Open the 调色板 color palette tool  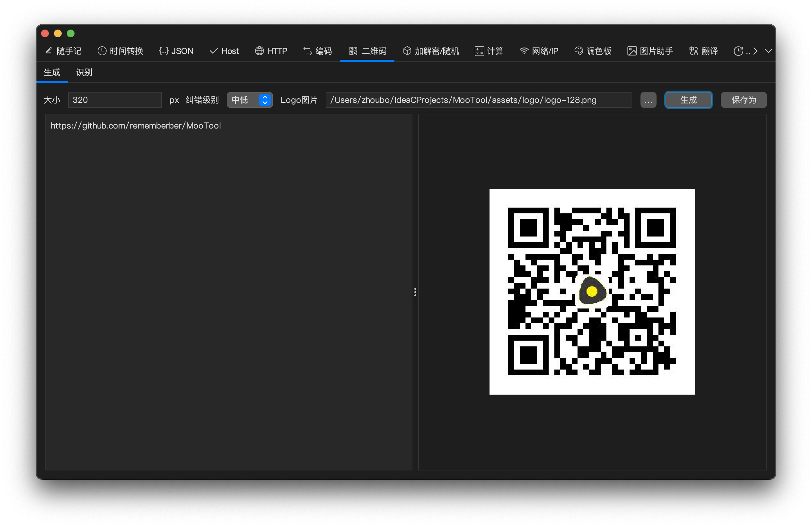(x=593, y=51)
